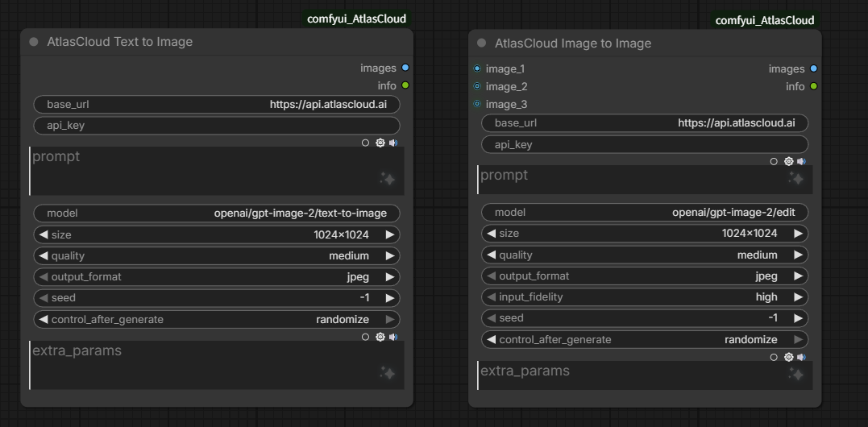Open quality medium dropdown in Text to Image node
The width and height of the screenshot is (868, 427).
click(217, 255)
